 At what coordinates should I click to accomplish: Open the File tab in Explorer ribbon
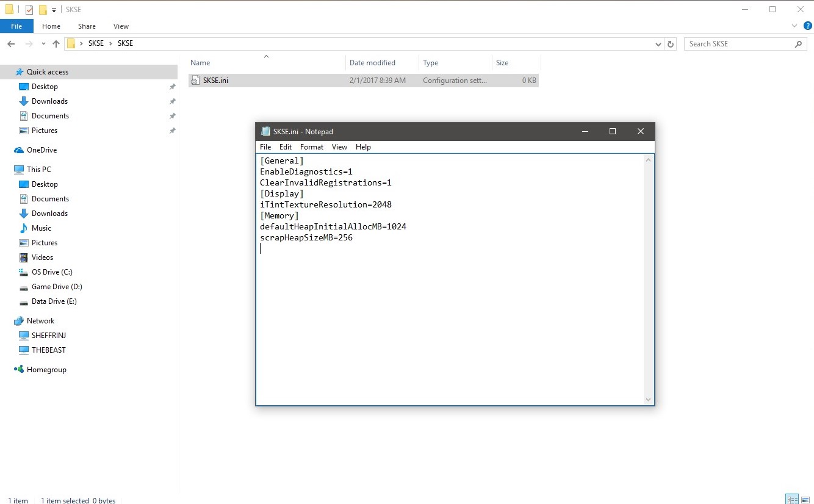tap(16, 26)
